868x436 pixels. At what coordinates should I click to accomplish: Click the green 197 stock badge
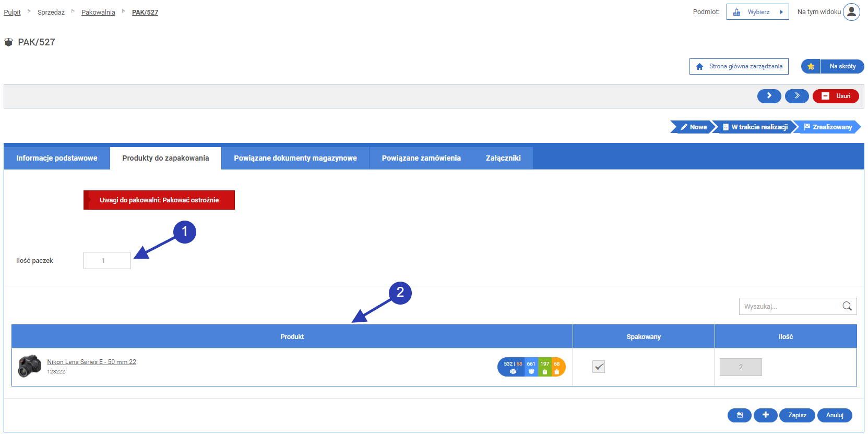(x=544, y=367)
